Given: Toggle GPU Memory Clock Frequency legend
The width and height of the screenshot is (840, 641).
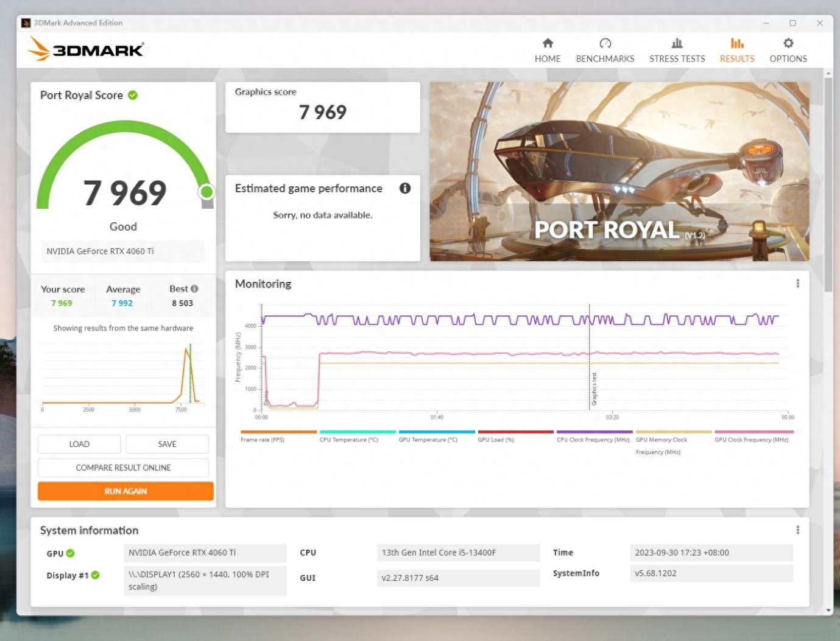Looking at the screenshot, I should (673, 443).
